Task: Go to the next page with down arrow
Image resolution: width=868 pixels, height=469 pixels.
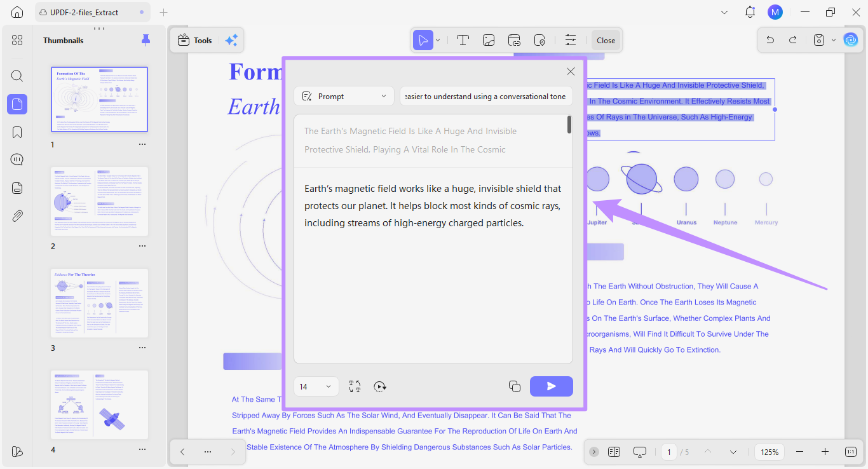Action: point(733,452)
